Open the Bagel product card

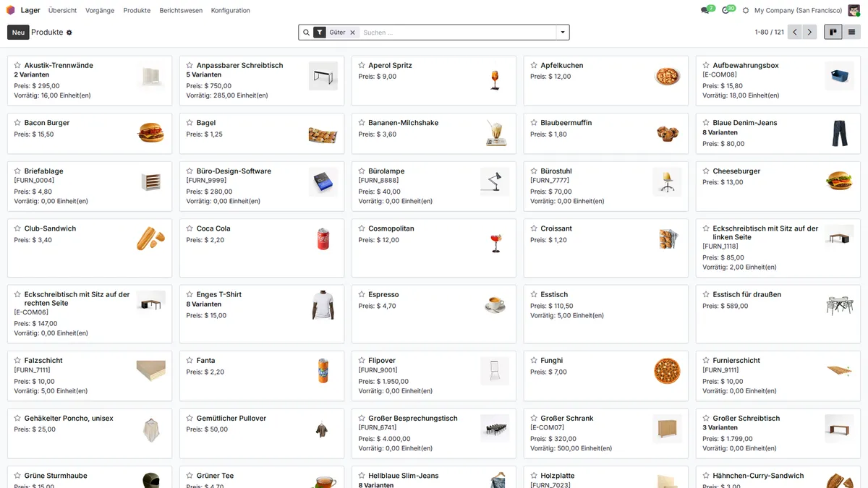click(262, 133)
